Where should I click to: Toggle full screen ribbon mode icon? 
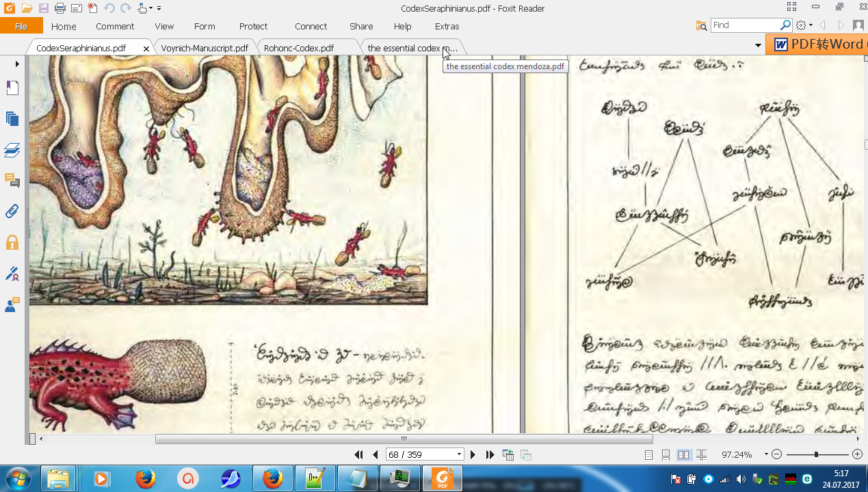[791, 7]
